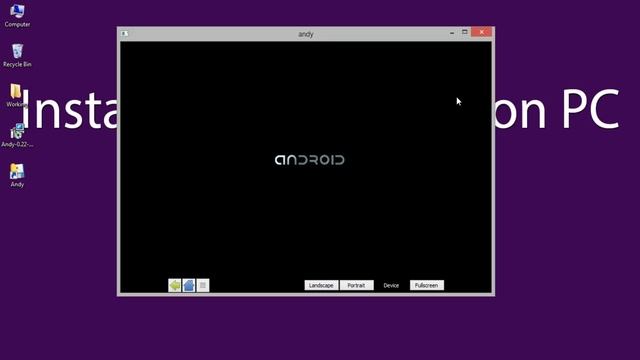
Task: Open the Computer desktop icon
Action: tap(17, 15)
